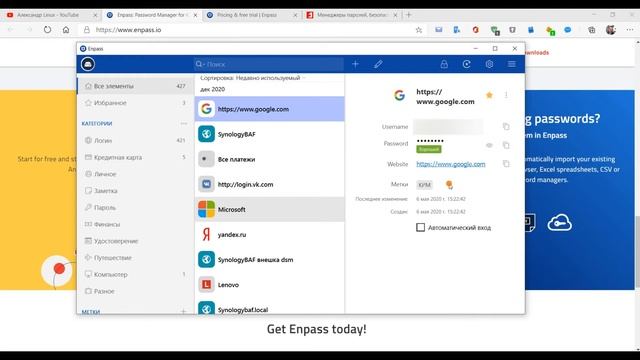Select the http://login.vk.com list entry
Viewport: 640px width, 360px height.
click(269, 184)
